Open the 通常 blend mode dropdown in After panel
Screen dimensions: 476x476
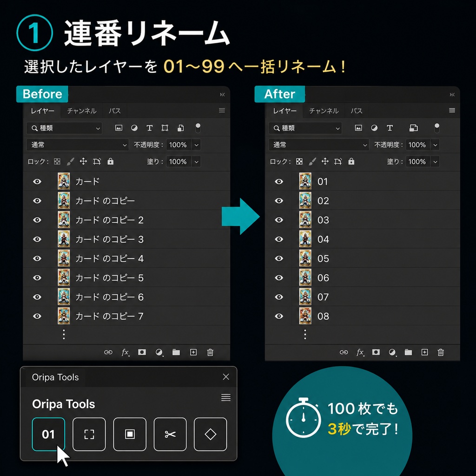coord(319,145)
